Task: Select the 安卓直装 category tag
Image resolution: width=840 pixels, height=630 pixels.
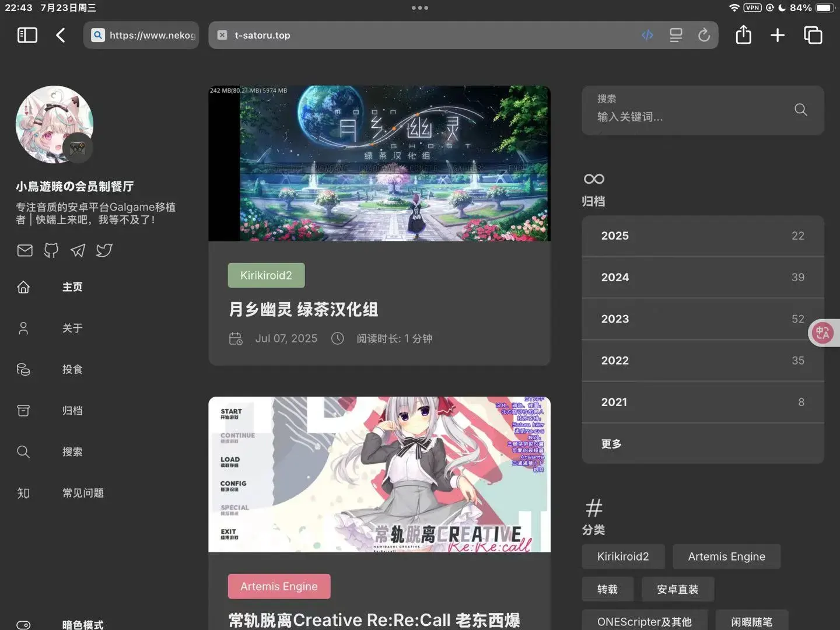Action: tap(678, 589)
